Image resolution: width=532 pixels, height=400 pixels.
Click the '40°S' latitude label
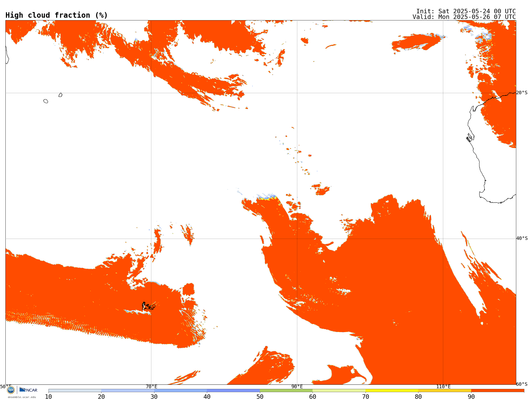(522, 238)
